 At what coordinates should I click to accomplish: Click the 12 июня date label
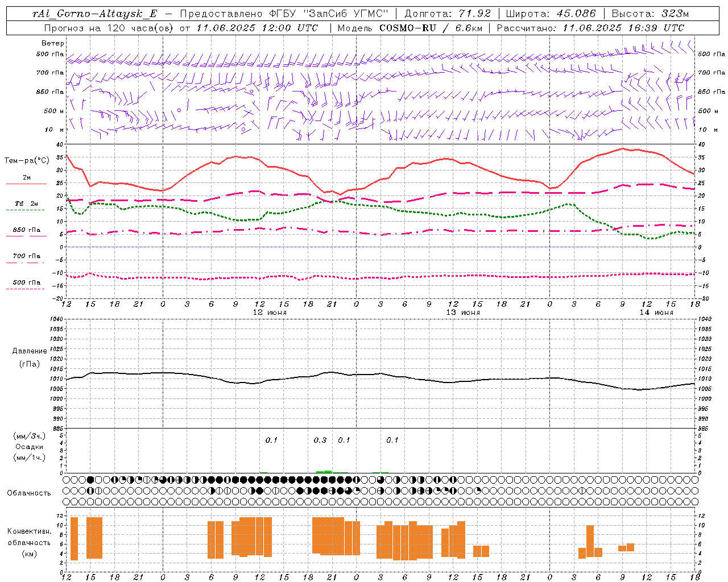(270, 313)
